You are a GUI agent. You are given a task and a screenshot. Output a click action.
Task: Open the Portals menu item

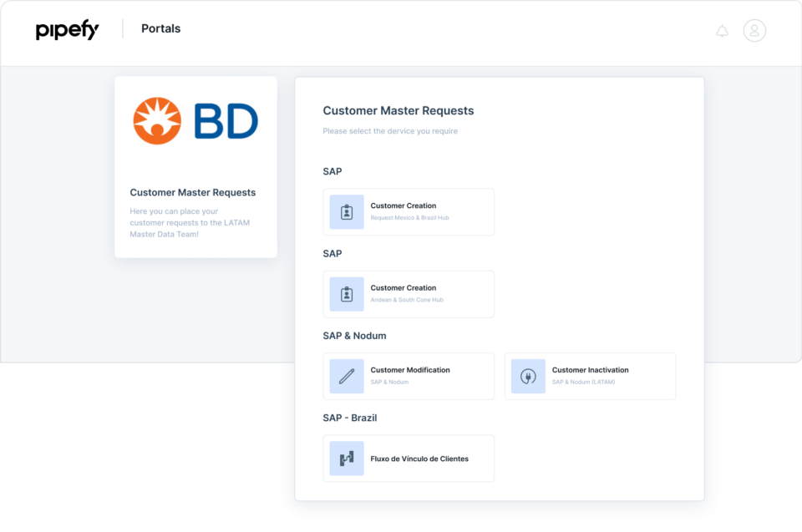(x=160, y=28)
